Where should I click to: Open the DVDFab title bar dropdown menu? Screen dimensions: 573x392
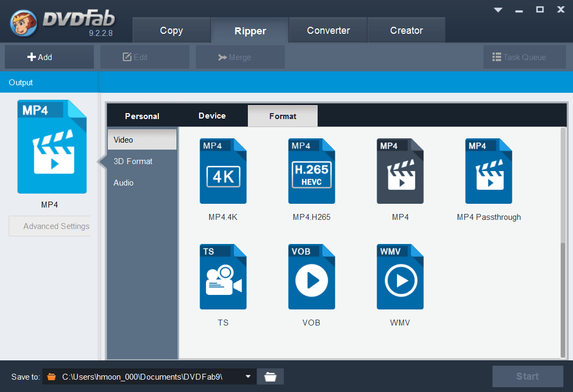(498, 10)
